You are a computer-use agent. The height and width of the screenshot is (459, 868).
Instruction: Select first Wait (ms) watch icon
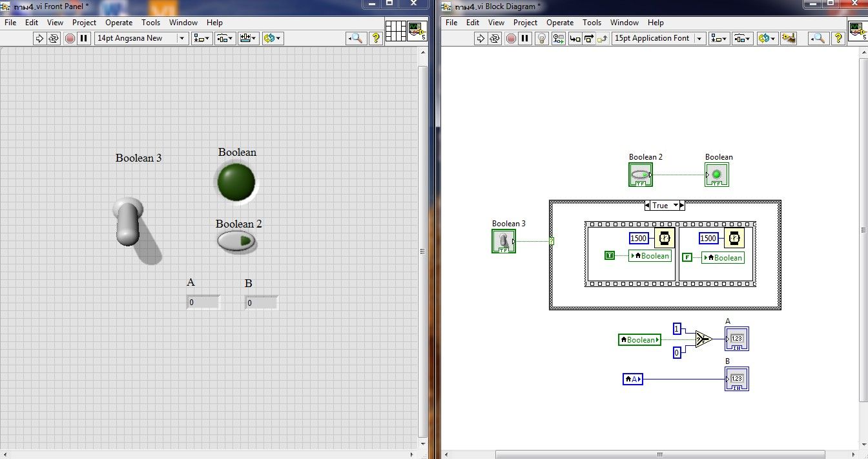click(x=665, y=238)
